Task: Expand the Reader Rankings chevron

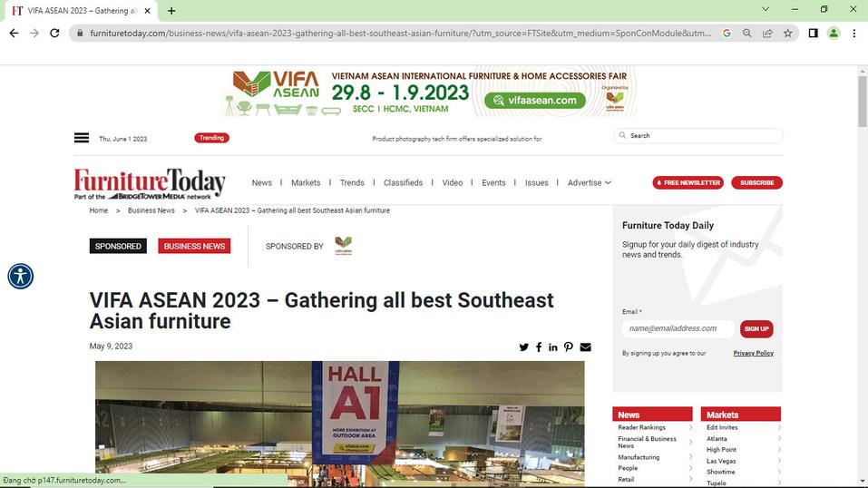Action: 690,427
